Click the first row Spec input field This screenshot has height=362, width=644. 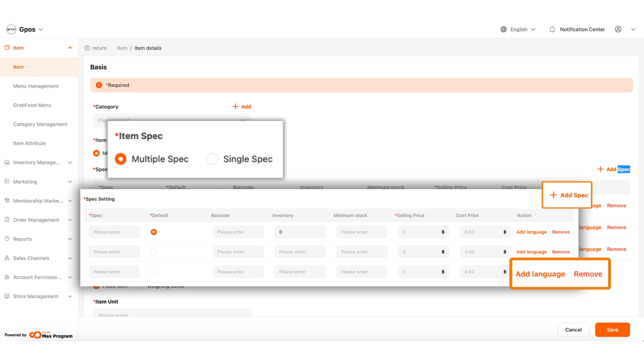coord(114,232)
